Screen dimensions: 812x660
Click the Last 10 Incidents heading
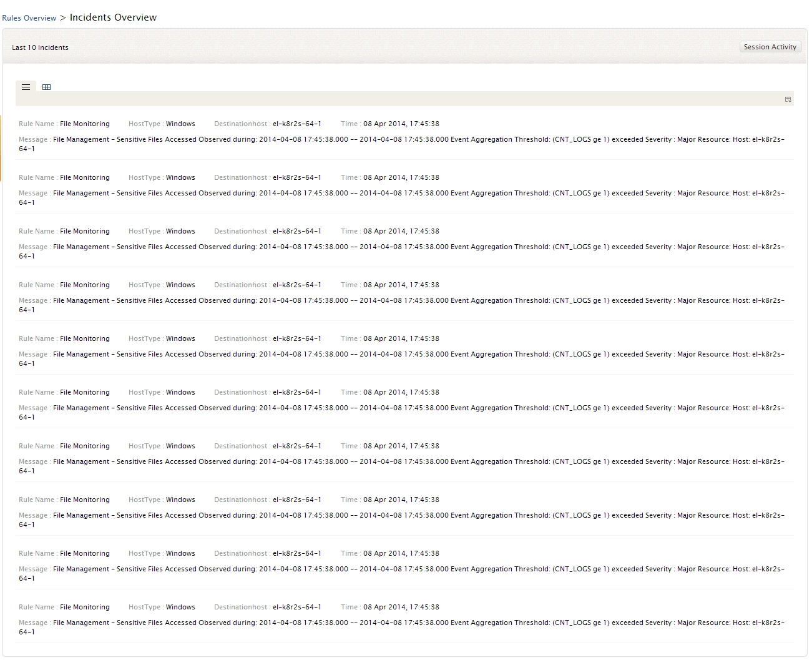point(40,47)
